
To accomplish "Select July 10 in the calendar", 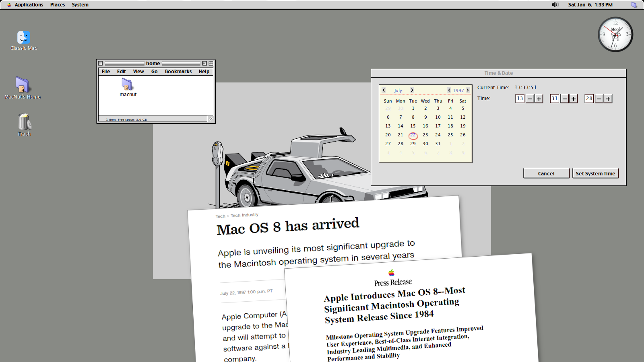I will [x=438, y=117].
